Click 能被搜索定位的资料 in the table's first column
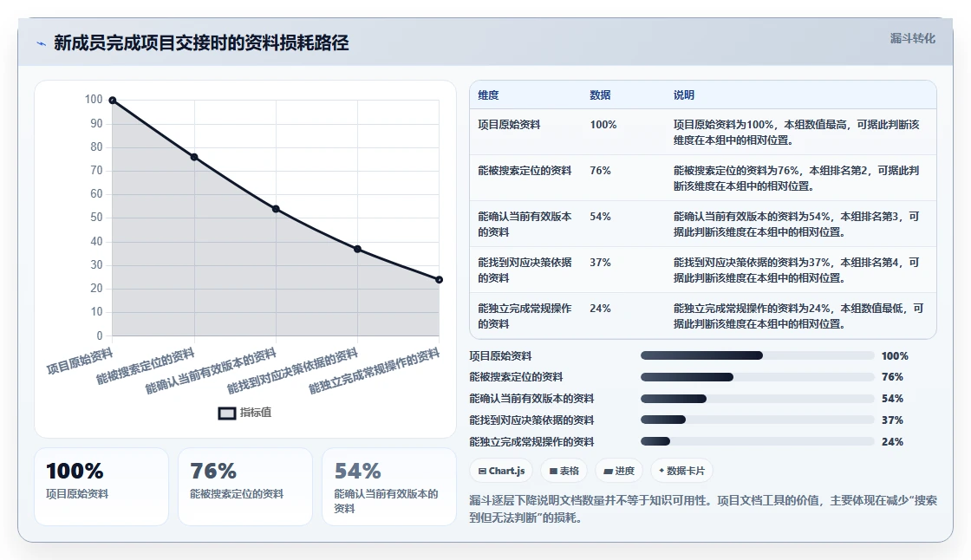 [x=525, y=171]
